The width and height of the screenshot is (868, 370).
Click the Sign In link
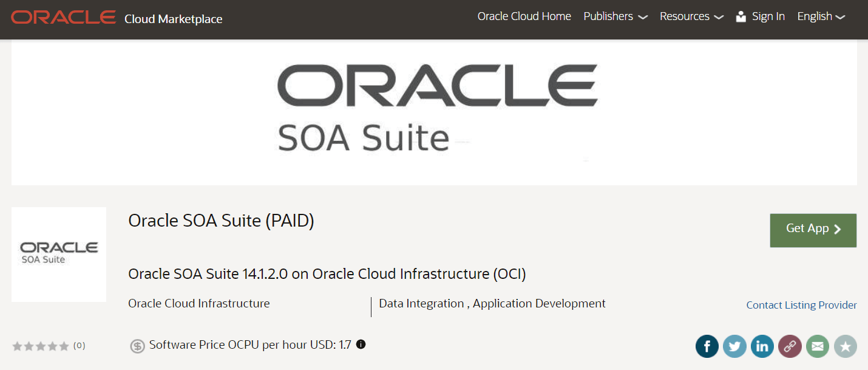coord(768,16)
